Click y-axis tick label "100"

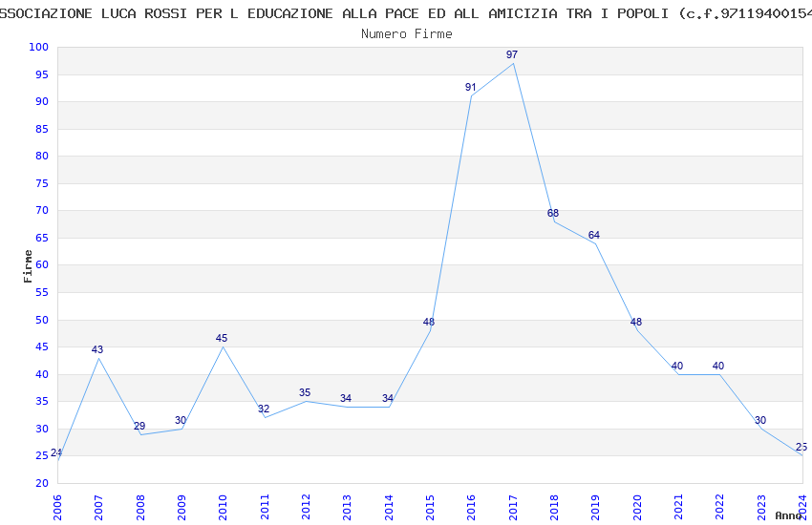click(39, 47)
